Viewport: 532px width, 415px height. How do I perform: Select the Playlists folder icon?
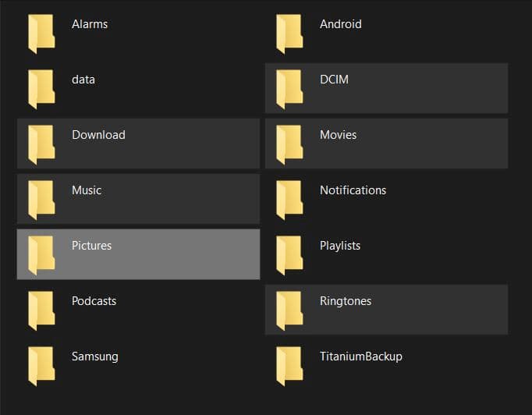pyautogui.click(x=289, y=255)
